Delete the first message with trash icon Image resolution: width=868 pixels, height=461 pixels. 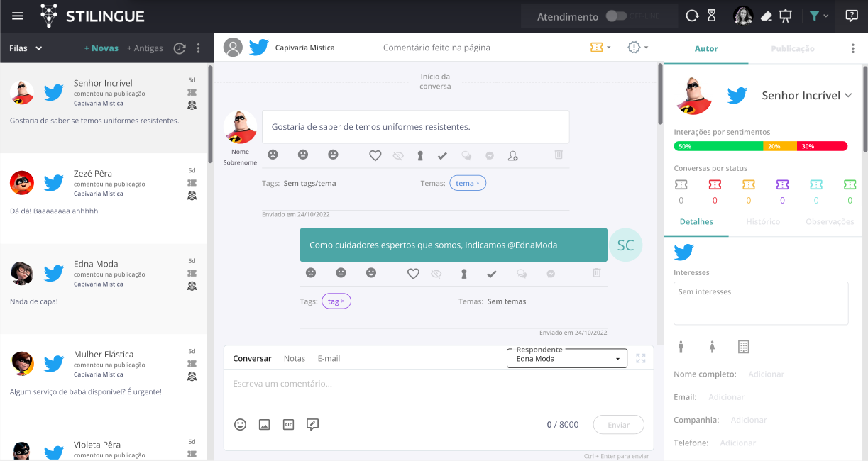[x=559, y=154]
